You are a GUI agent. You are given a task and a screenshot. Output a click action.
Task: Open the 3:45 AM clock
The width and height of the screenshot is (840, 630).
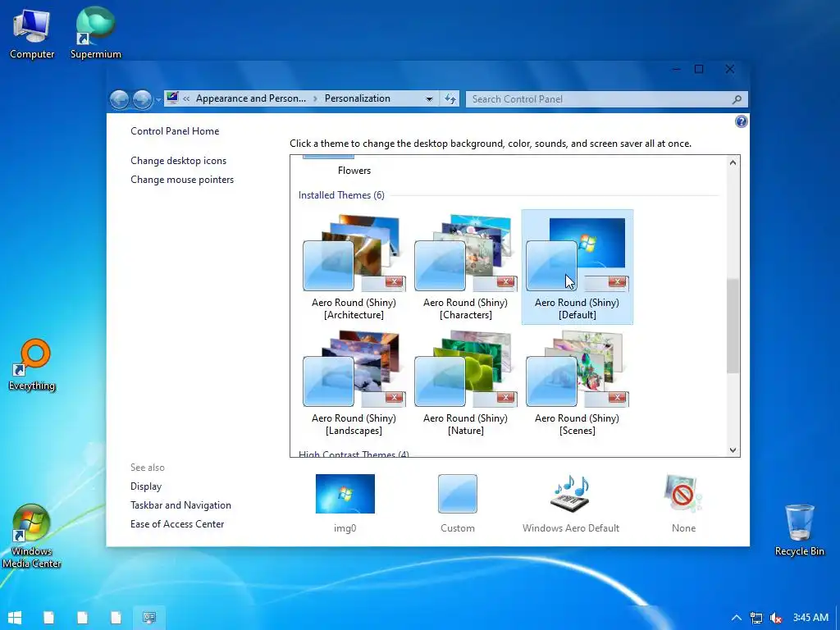810,618
